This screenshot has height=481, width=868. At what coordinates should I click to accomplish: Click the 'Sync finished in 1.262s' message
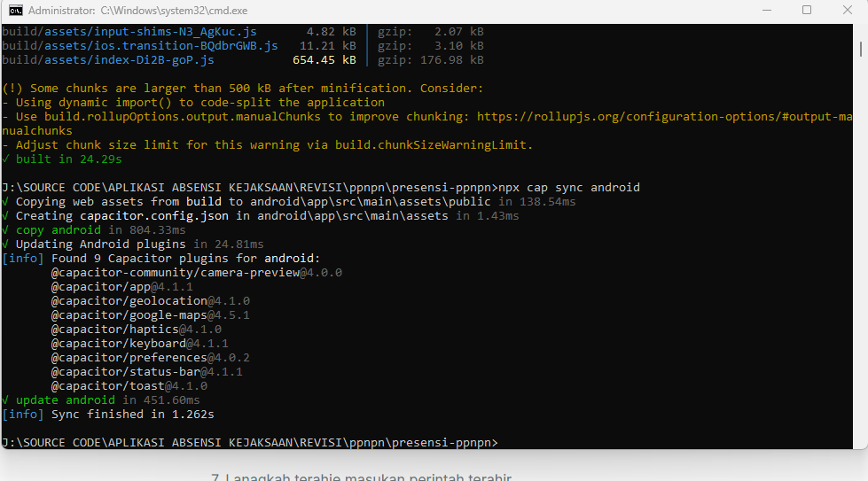[132, 414]
